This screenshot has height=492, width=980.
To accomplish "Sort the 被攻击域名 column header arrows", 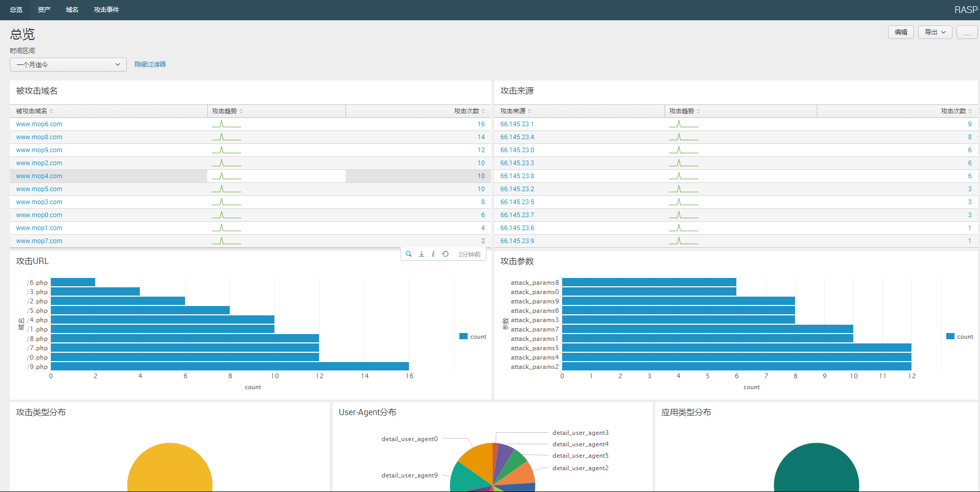I will pyautogui.click(x=51, y=111).
